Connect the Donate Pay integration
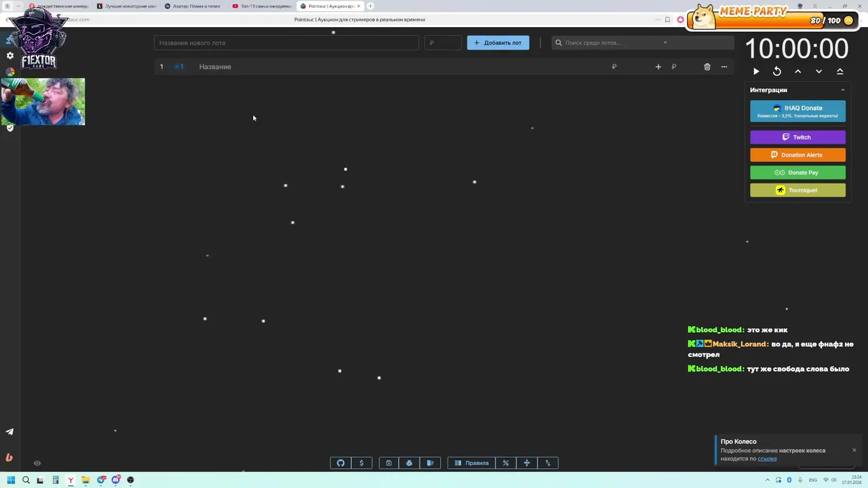The width and height of the screenshot is (868, 488). click(x=797, y=172)
